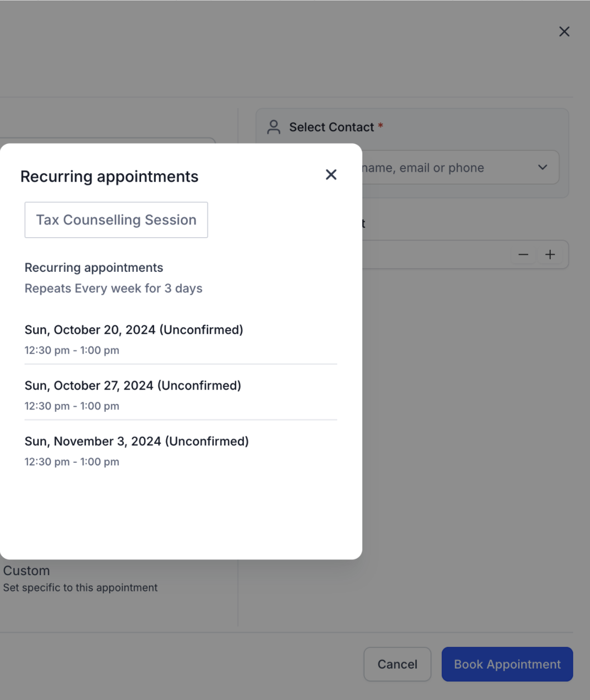Click the 12:30 pm time under November 3
590x700 pixels.
(x=47, y=462)
